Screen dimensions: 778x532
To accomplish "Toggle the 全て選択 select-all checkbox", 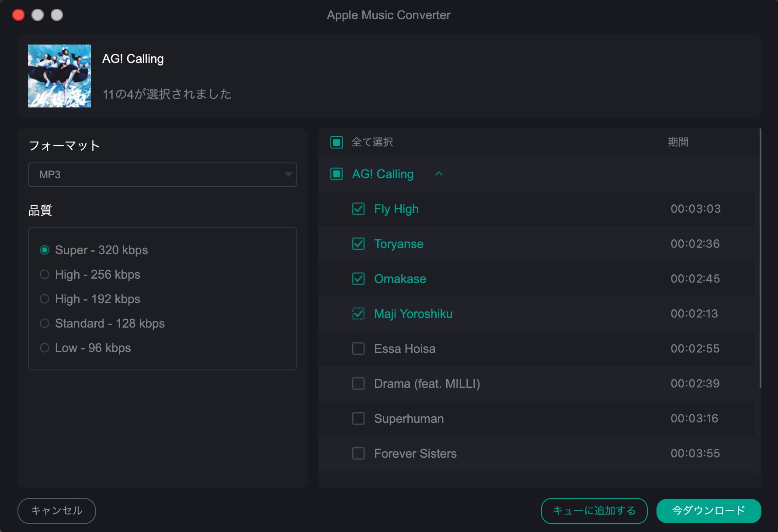I will 337,142.
